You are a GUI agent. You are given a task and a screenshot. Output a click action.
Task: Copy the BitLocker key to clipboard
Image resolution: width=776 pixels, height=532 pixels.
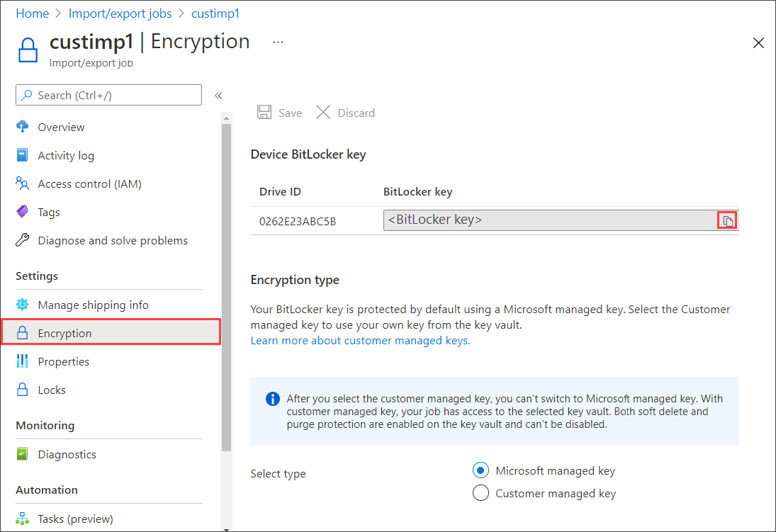click(727, 220)
